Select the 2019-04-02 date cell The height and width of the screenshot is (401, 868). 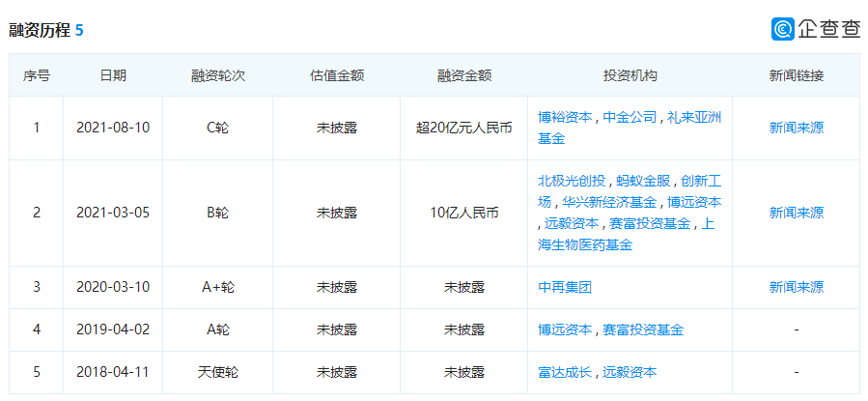point(113,329)
